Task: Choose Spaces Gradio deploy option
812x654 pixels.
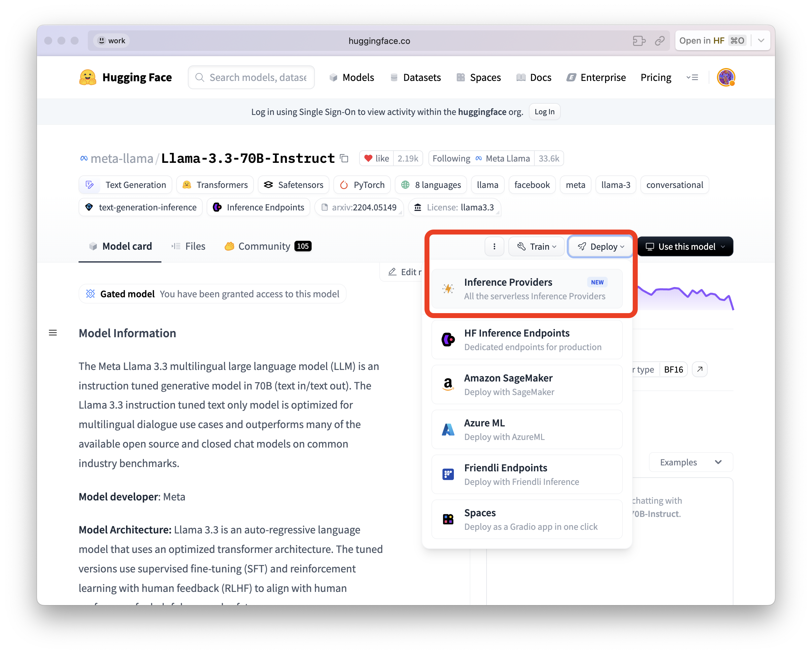Action: tap(527, 519)
